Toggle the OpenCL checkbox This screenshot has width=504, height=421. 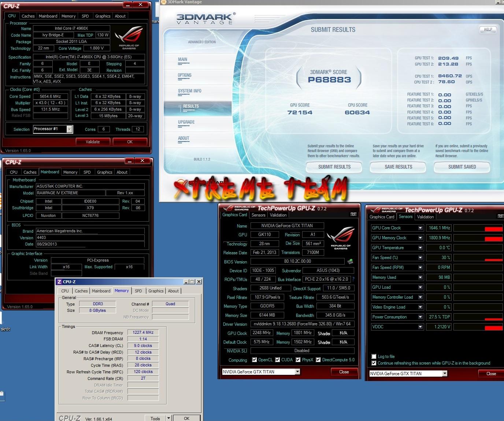pos(255,360)
